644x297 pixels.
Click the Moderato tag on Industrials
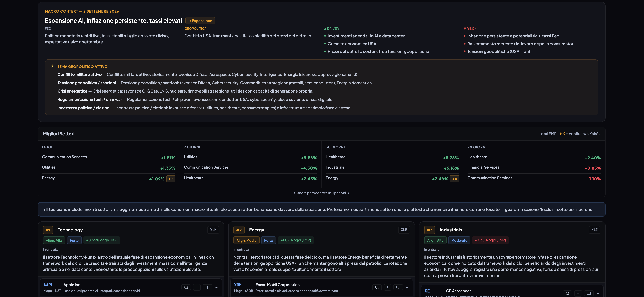[459, 240]
